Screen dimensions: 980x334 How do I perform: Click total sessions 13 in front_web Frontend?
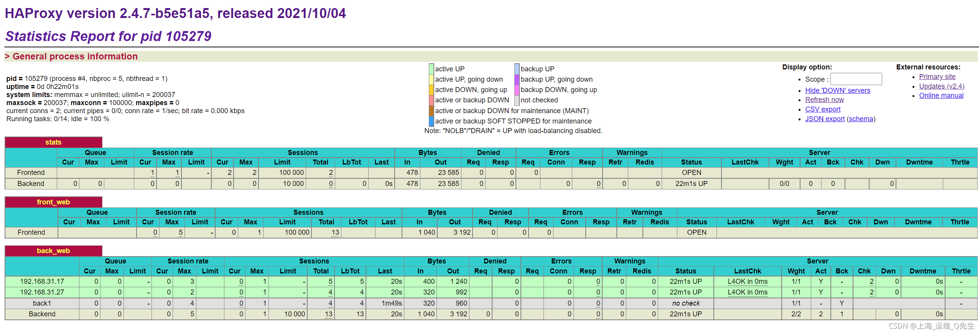(x=335, y=232)
